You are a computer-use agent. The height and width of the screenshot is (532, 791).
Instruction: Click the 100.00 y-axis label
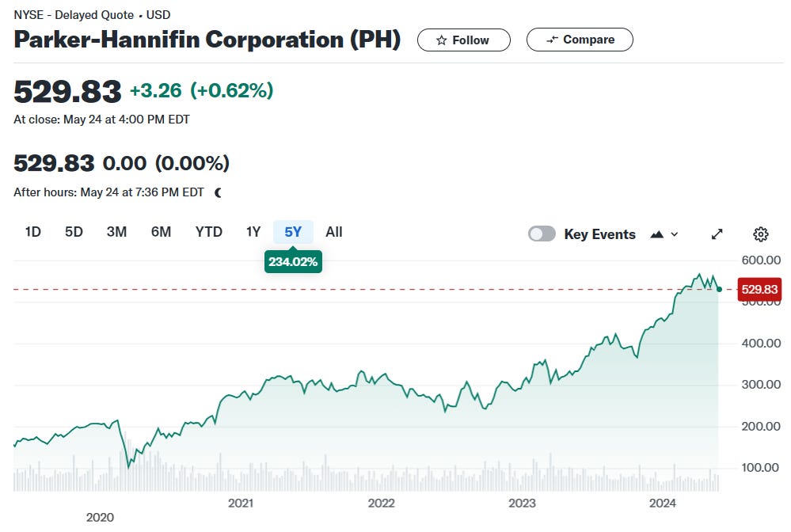761,468
